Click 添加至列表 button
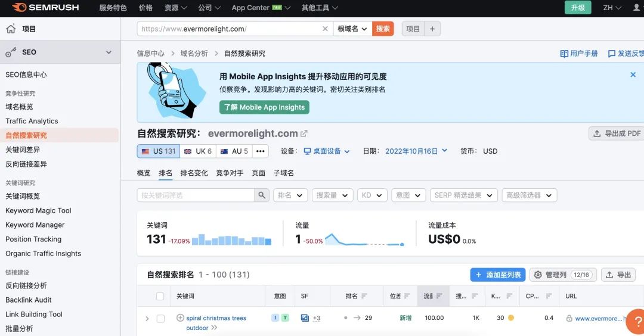 click(x=498, y=275)
